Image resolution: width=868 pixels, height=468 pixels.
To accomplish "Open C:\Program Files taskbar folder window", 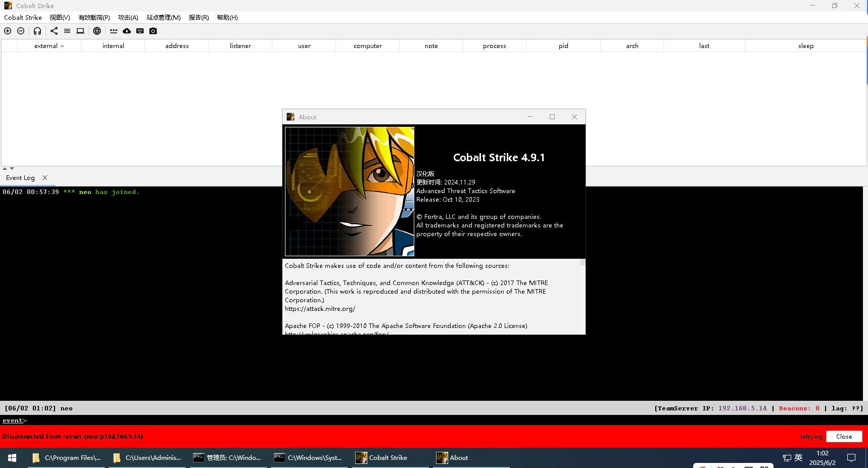I will tap(66, 458).
